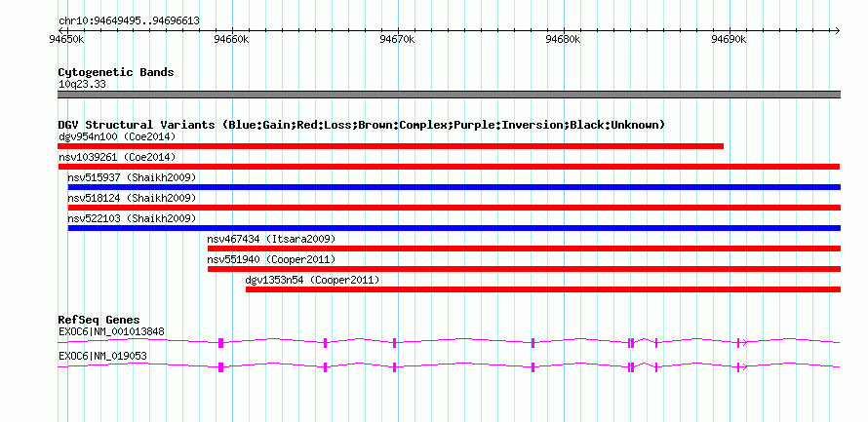Screen dimensions: 868x422
Task: Select the dgv1353n54 (Cooper2011) variant bar
Action: click(543, 289)
